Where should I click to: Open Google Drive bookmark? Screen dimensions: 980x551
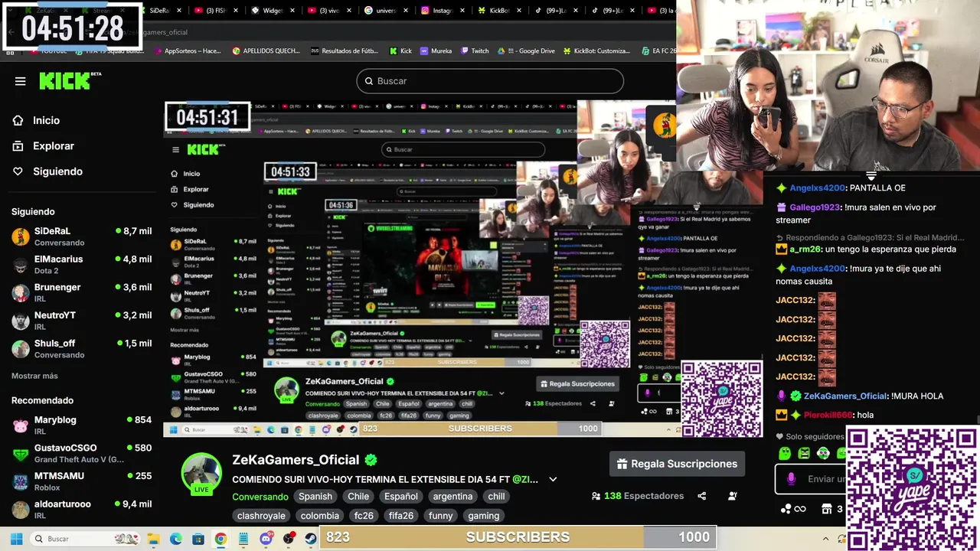tap(526, 51)
